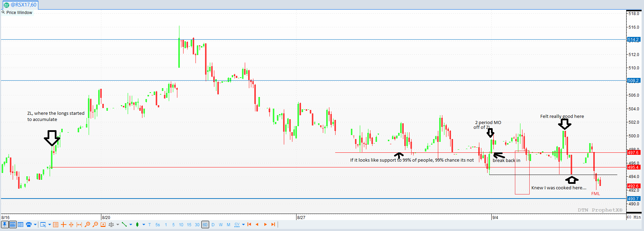The width and height of the screenshot is (644, 231).
Task: Select the 5s interval
Action: [x=157, y=225]
